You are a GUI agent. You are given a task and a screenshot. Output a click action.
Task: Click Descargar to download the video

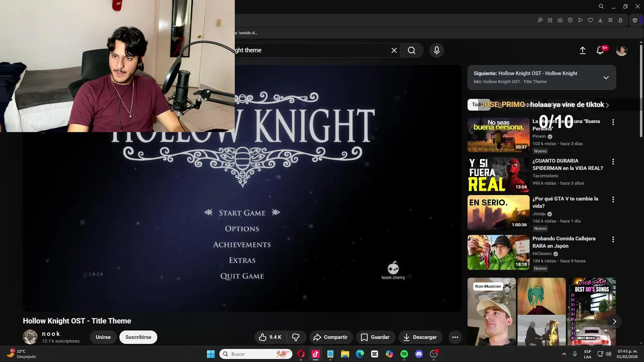coord(420,337)
